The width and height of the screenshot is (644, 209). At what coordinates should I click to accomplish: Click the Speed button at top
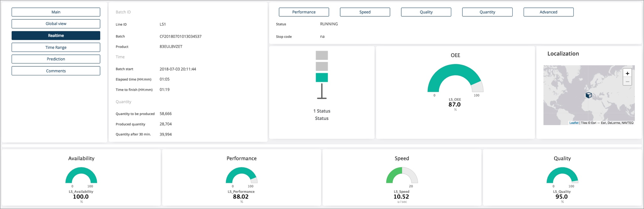(365, 12)
